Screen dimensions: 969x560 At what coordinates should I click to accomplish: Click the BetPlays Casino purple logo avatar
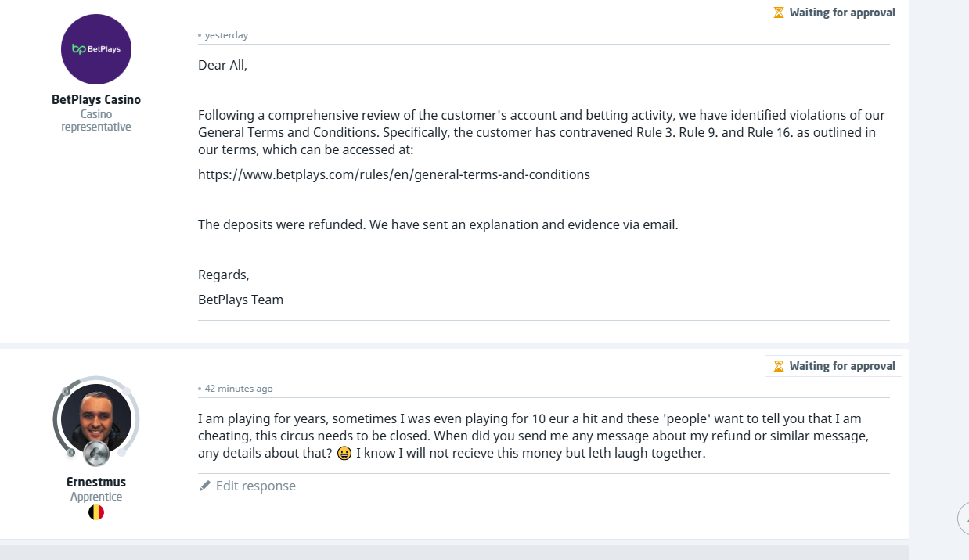pos(96,49)
